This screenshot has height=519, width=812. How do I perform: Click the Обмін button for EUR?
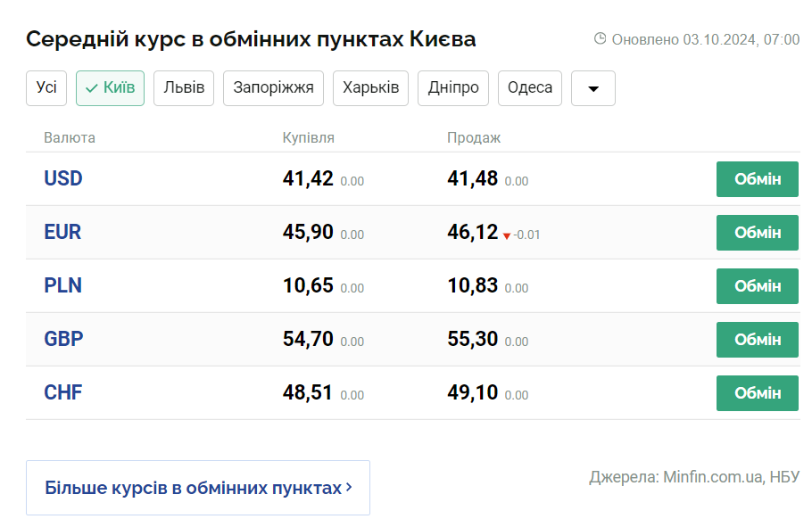[x=758, y=233]
